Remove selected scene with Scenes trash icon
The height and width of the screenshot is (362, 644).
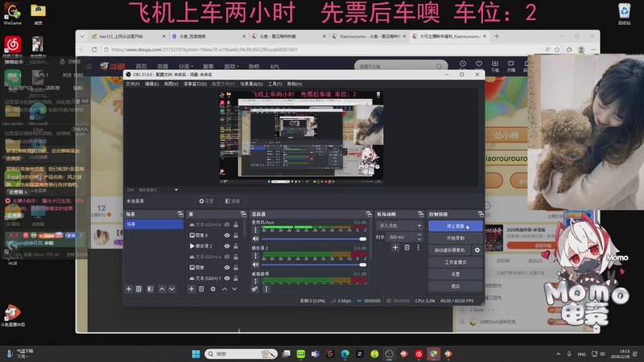coord(138,289)
